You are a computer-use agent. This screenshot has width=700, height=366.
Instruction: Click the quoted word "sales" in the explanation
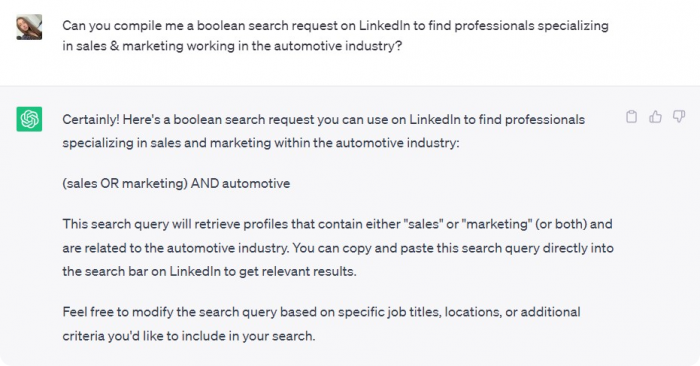point(421,224)
